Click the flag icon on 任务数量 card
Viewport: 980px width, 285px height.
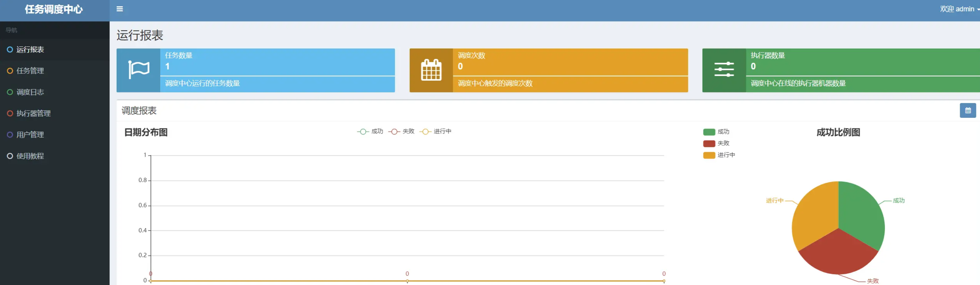[138, 70]
